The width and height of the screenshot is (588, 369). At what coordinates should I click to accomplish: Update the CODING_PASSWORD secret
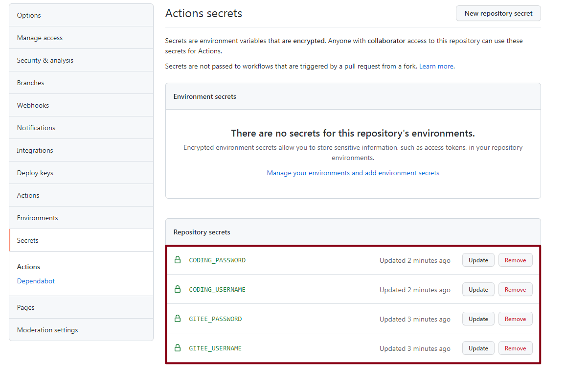pyautogui.click(x=478, y=260)
